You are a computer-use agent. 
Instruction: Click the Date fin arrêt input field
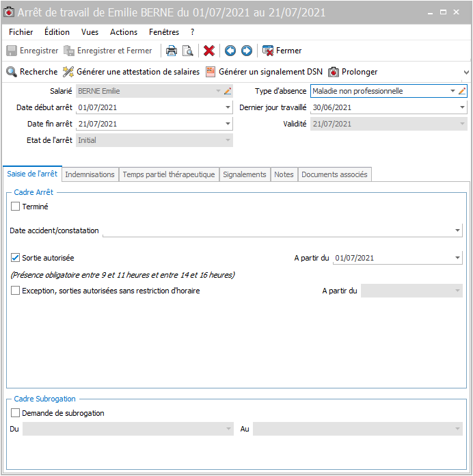(149, 124)
